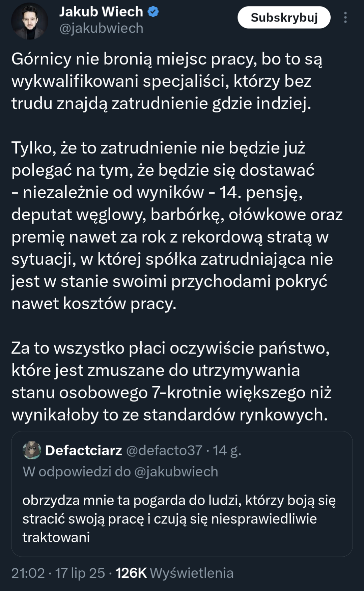
Task: Click the blue verified badge
Action: point(153,12)
